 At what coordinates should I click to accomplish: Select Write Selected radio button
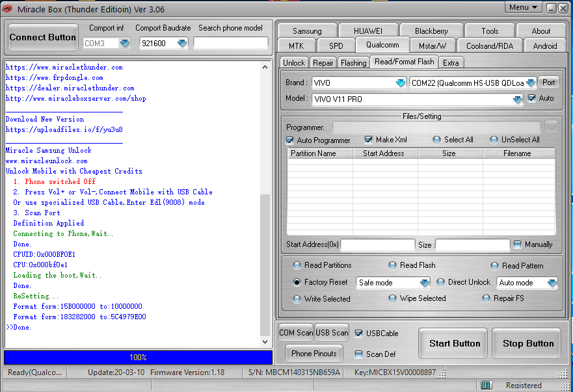(297, 299)
